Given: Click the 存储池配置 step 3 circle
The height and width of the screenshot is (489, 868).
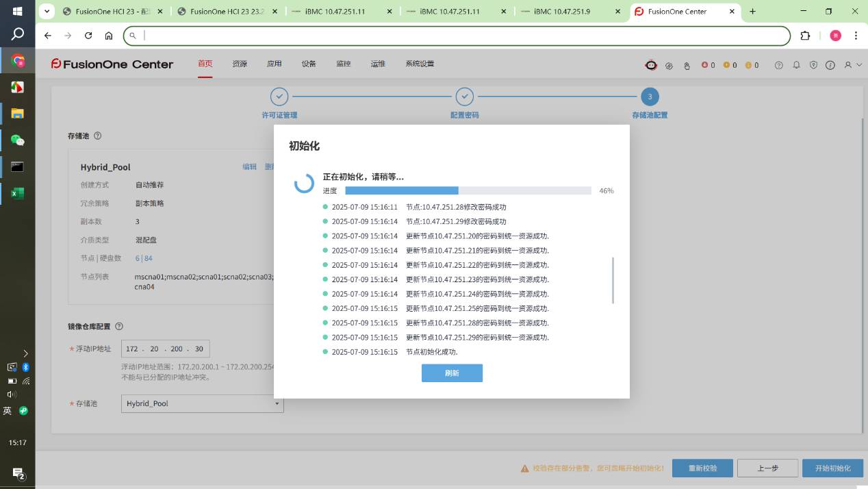Looking at the screenshot, I should pos(650,97).
